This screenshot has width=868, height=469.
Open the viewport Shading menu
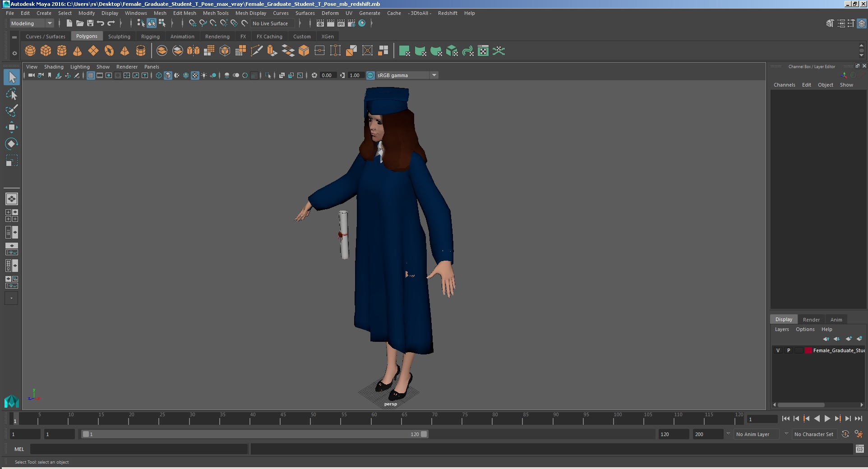pyautogui.click(x=54, y=67)
